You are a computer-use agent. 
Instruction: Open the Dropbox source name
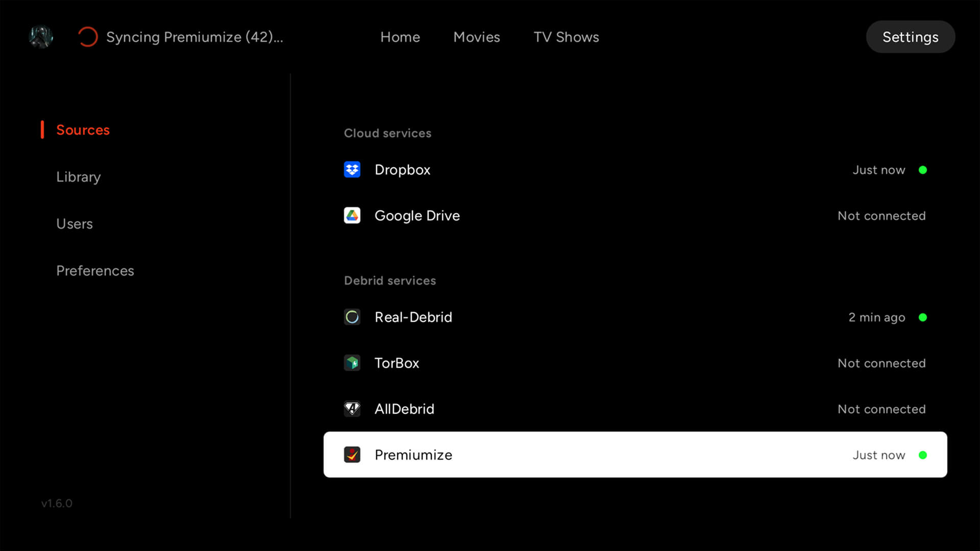[x=403, y=170]
